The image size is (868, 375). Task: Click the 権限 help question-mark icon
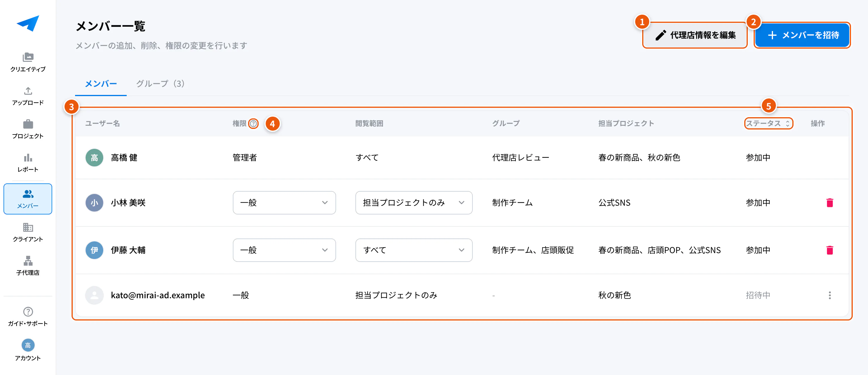pos(253,124)
